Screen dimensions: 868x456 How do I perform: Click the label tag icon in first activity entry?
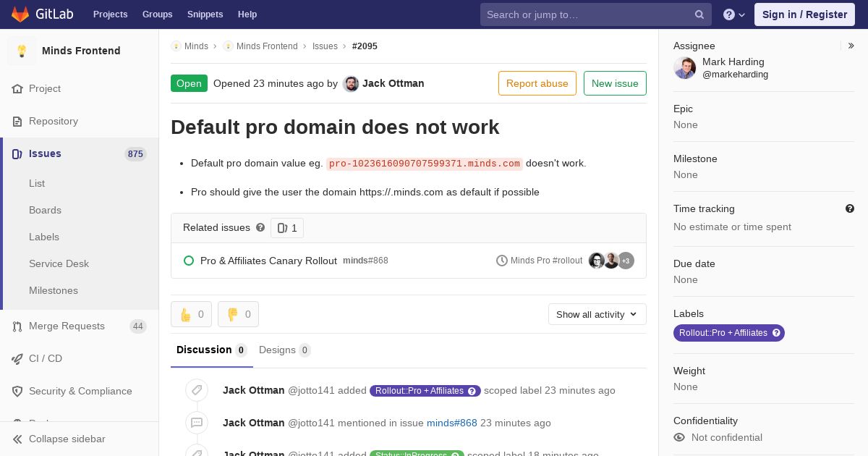coord(197,390)
